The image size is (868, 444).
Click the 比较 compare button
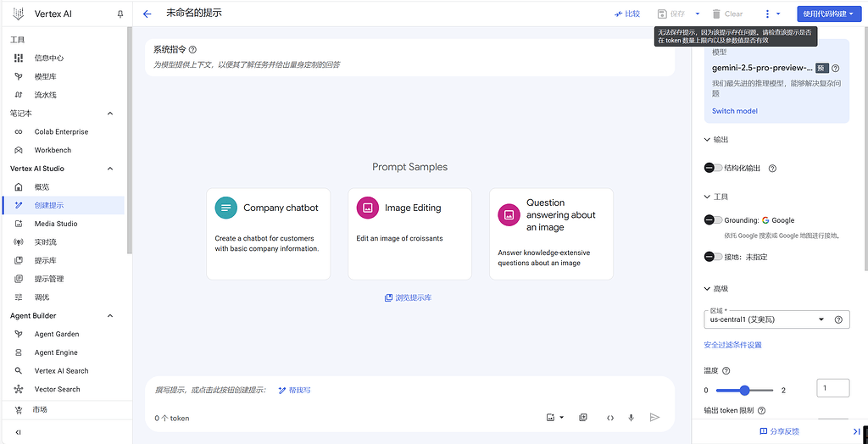click(627, 14)
